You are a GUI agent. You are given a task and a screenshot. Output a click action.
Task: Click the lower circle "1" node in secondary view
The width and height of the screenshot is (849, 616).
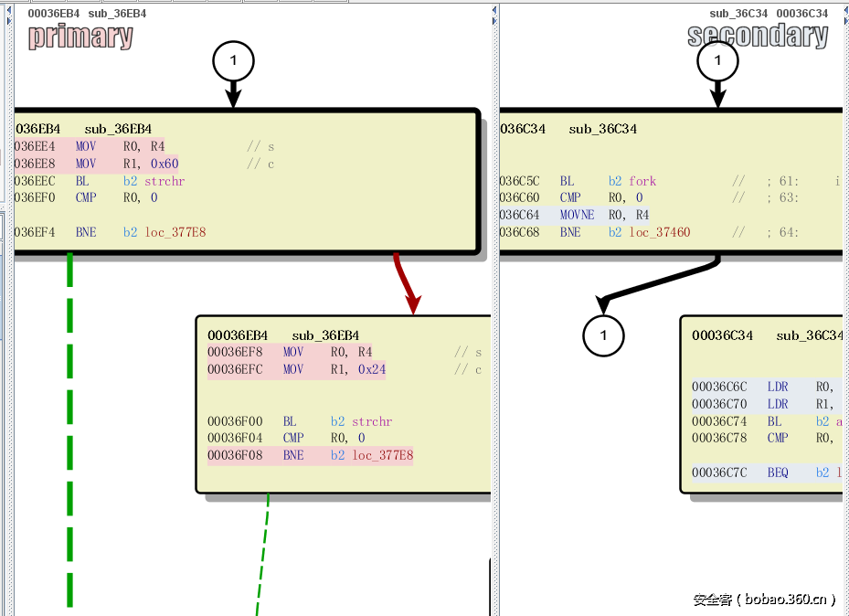point(603,336)
